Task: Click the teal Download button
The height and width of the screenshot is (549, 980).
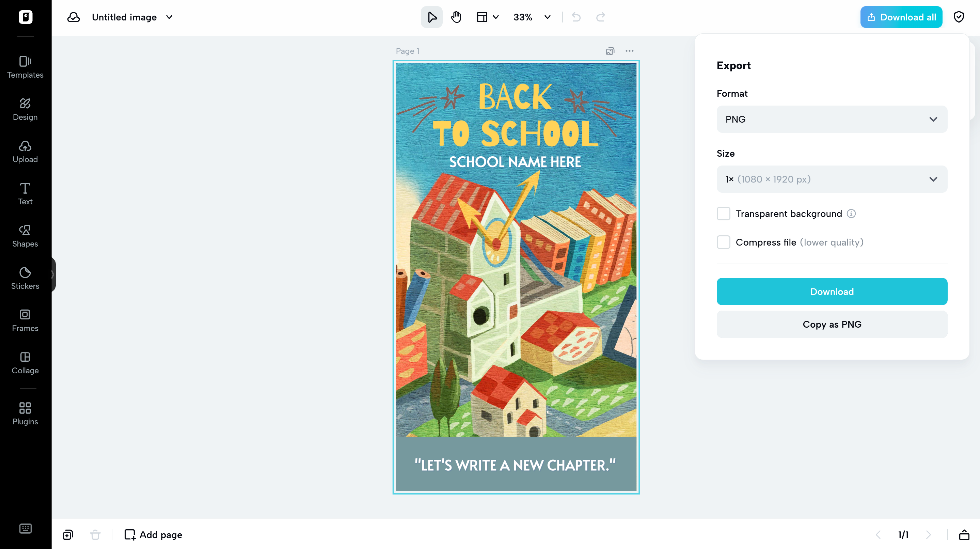Action: tap(832, 292)
